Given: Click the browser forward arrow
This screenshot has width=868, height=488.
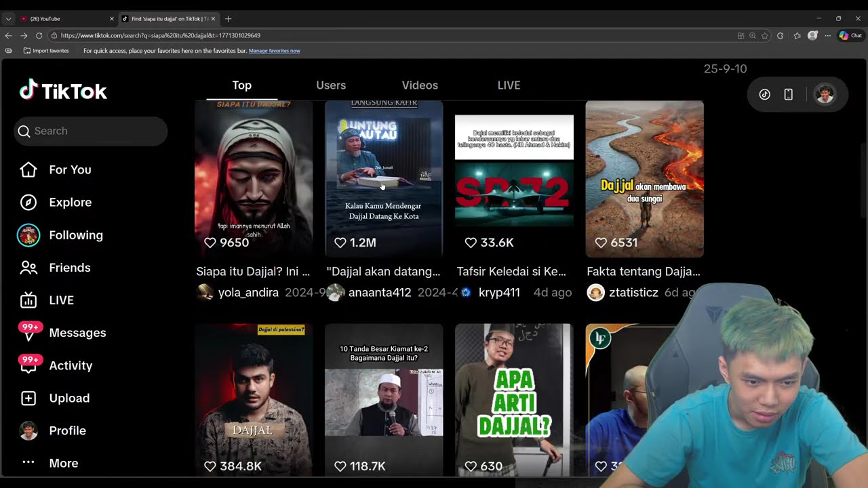Looking at the screenshot, I should pyautogui.click(x=24, y=35).
